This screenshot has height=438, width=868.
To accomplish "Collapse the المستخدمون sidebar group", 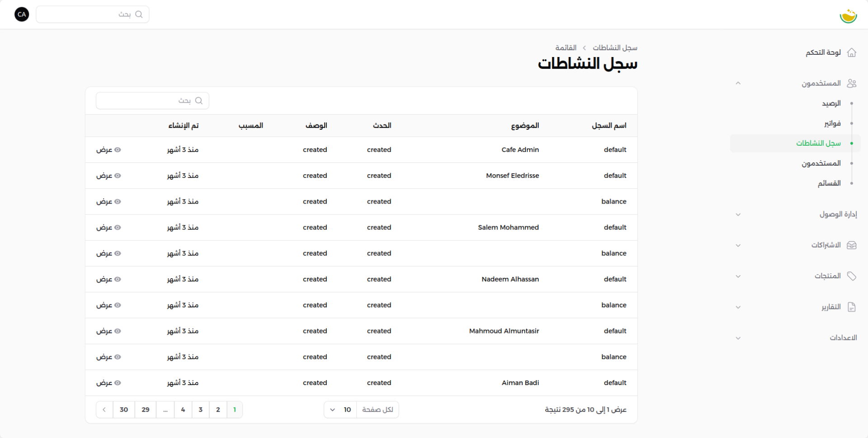I will pos(738,83).
